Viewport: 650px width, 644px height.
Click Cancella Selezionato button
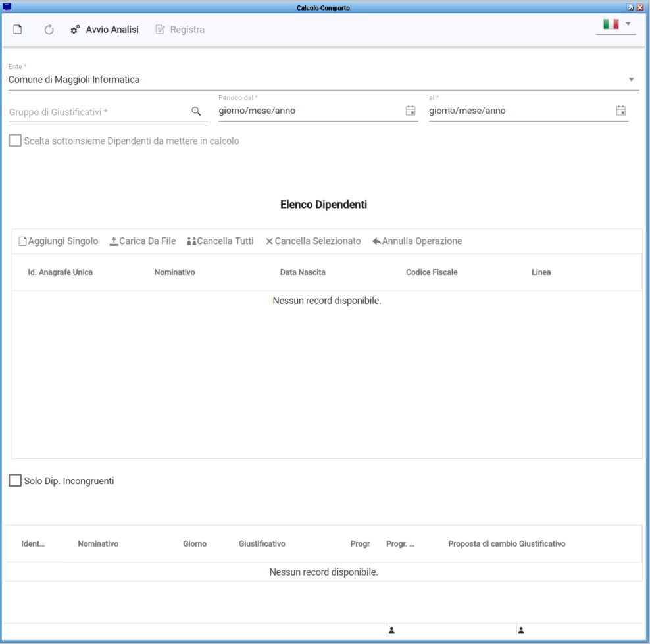313,241
